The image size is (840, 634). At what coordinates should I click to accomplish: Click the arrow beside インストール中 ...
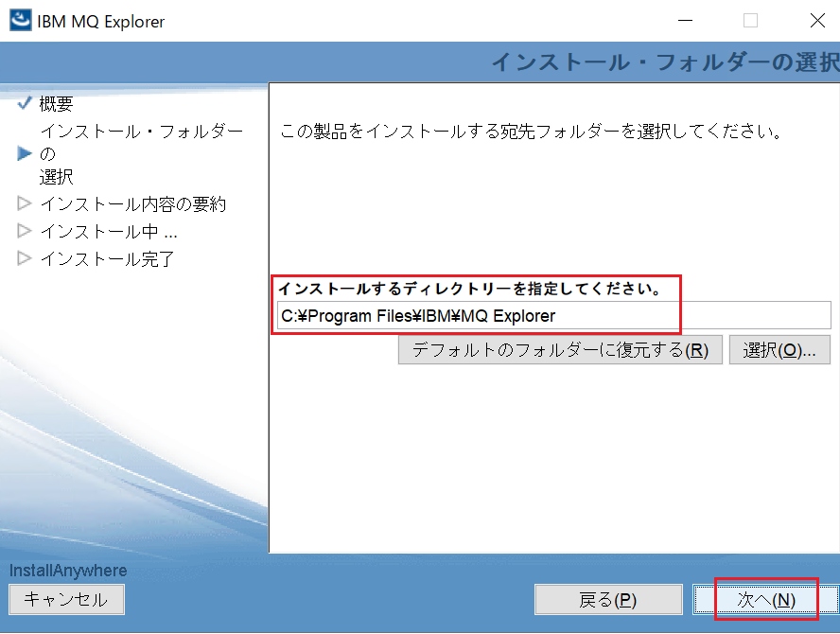24,231
